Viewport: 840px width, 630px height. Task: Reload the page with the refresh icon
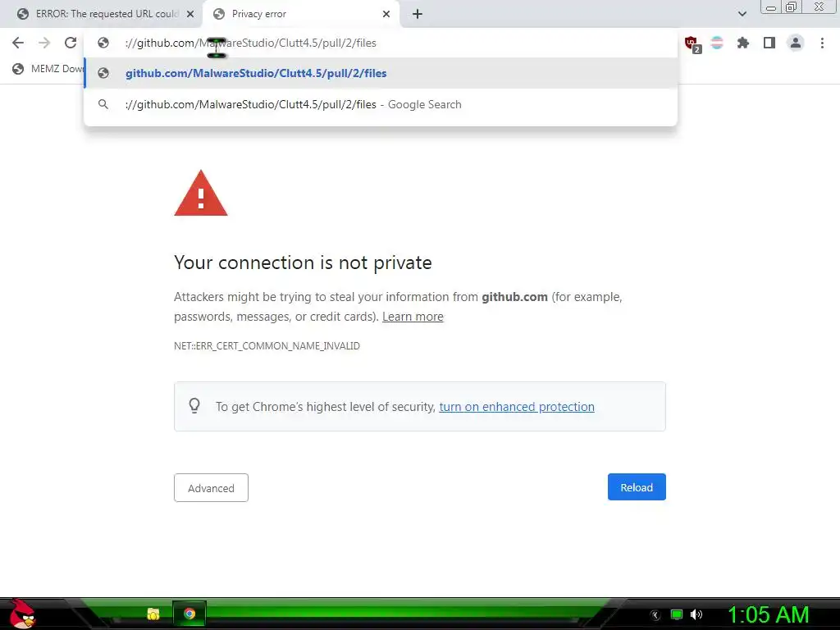(x=71, y=43)
